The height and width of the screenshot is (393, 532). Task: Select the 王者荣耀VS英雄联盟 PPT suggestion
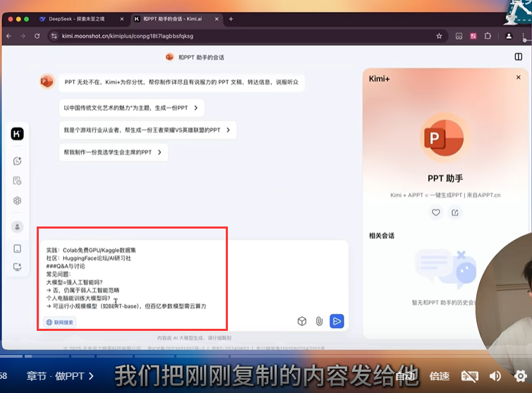coord(147,130)
